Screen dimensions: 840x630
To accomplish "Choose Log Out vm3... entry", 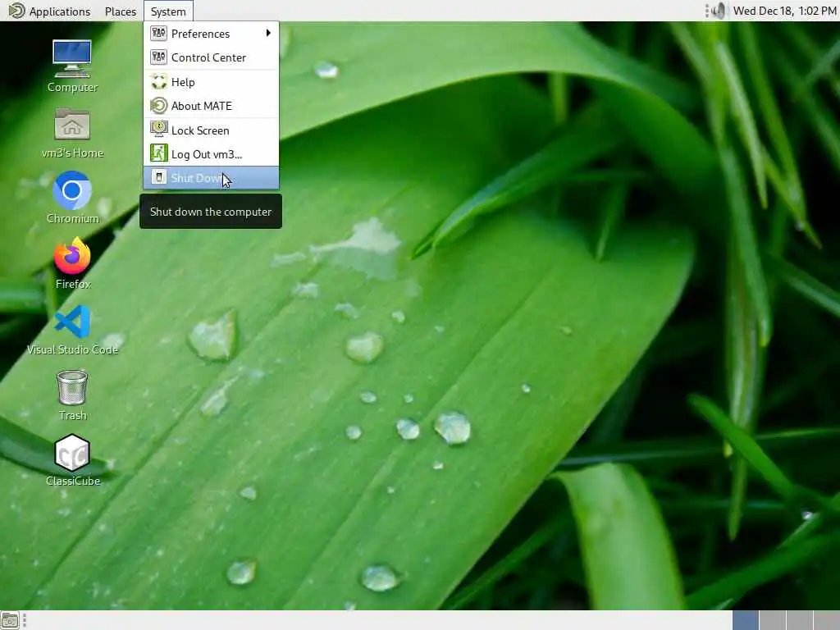I will pyautogui.click(x=211, y=153).
